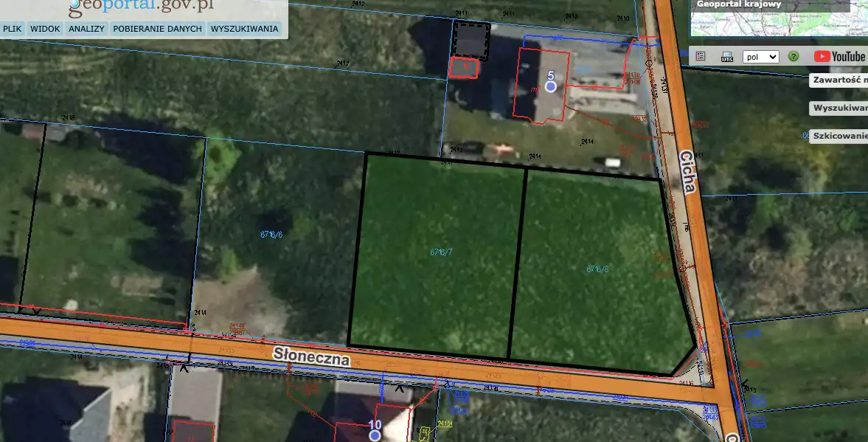
Task: Open the PLIK menu
Action: tap(13, 29)
